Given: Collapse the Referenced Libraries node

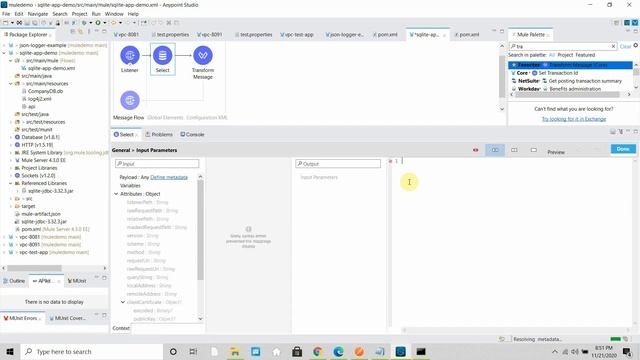Looking at the screenshot, I should (11, 183).
